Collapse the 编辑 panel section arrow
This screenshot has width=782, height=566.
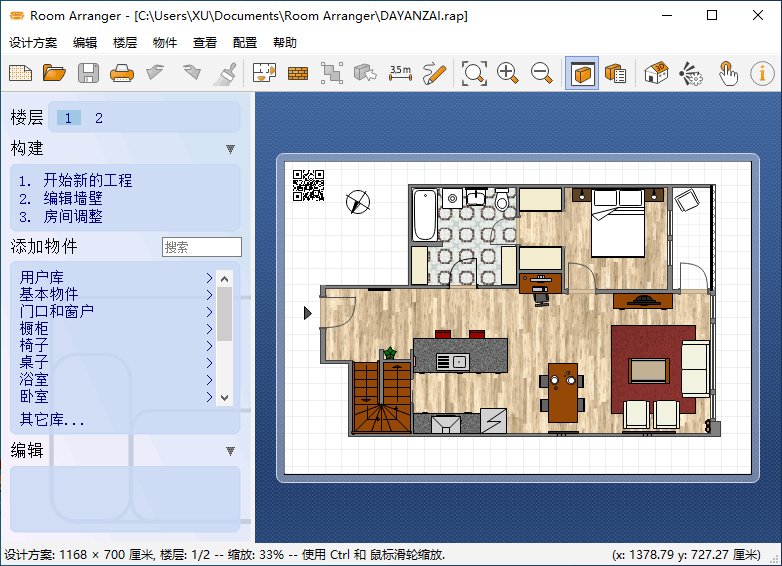coord(230,451)
